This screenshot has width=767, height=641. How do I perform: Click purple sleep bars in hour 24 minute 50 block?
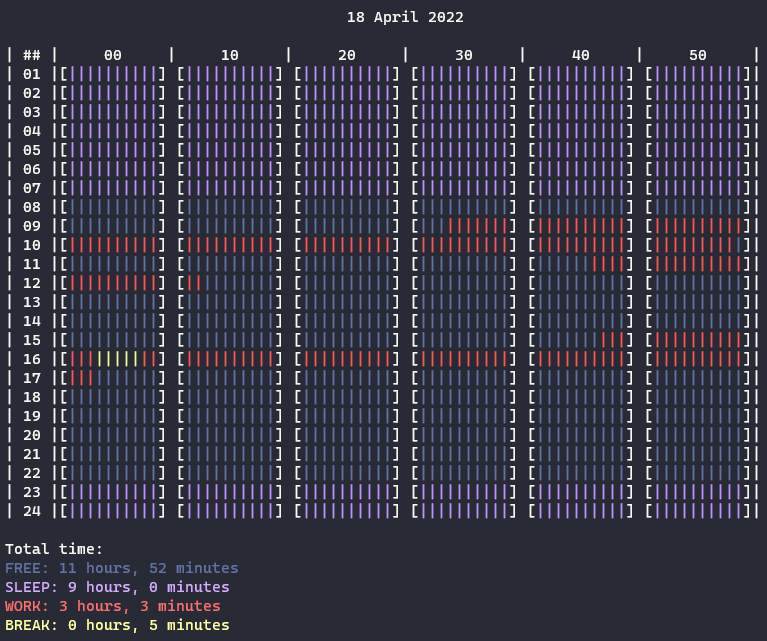698,511
